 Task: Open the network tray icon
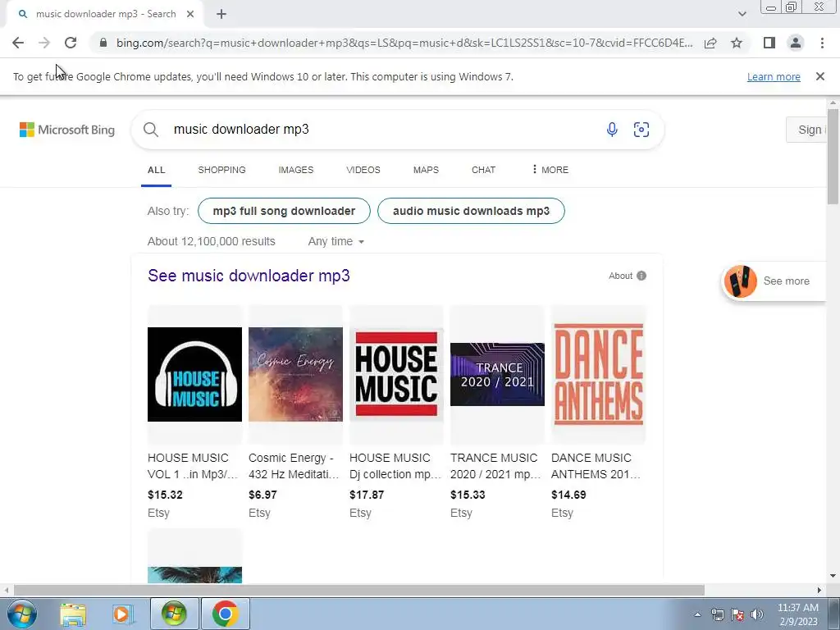tap(717, 614)
